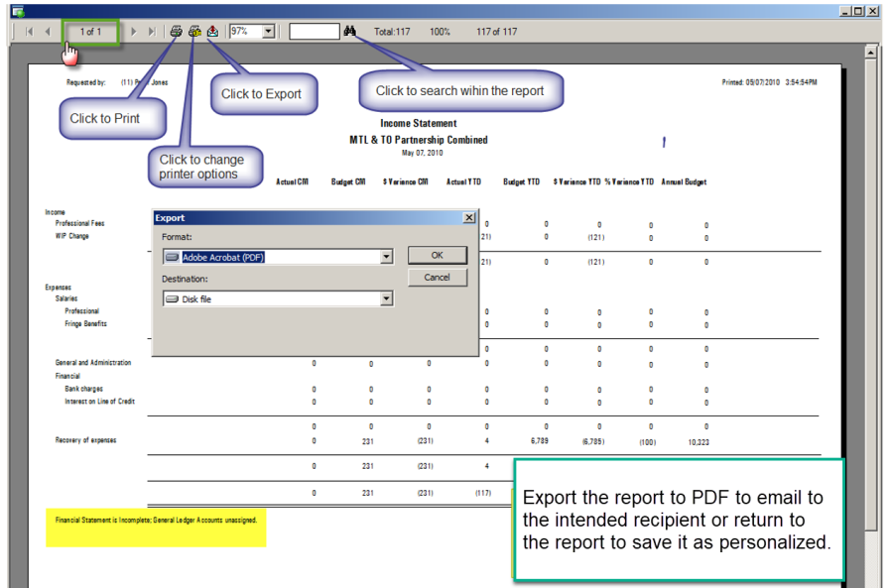Click 'Interest on Line of Credit' label

99,402
